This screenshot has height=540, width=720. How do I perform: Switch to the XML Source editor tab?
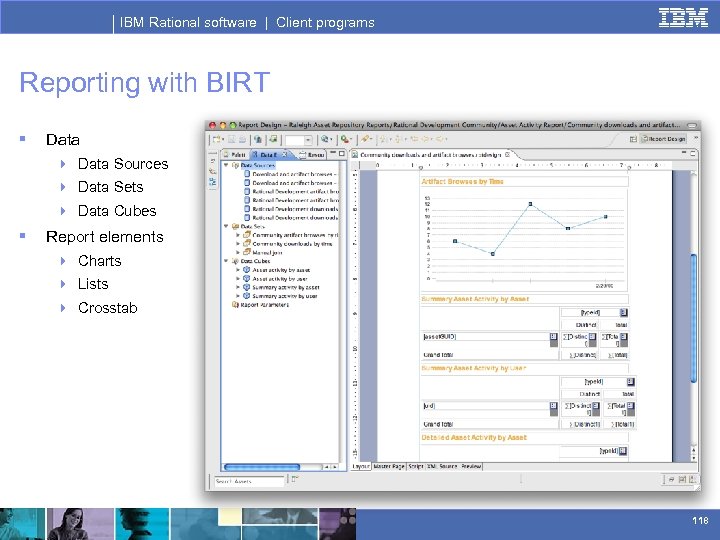[442, 466]
